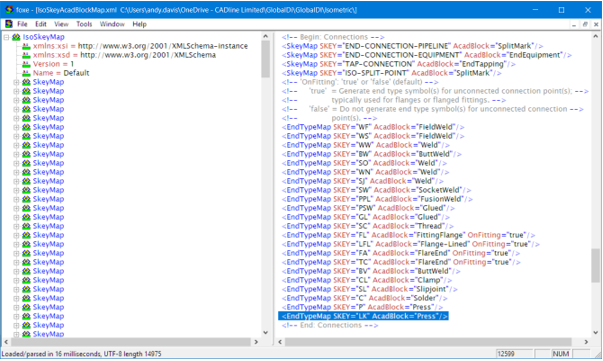
Task: Click the tree pane vertical scrollbar thumb
Action: coord(265,59)
